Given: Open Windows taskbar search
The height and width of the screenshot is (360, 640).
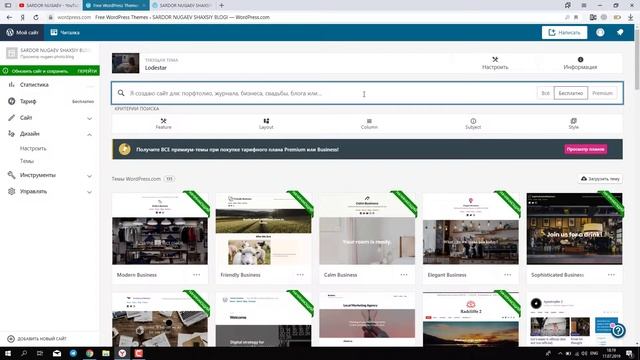Looking at the screenshot, I should click(24, 353).
